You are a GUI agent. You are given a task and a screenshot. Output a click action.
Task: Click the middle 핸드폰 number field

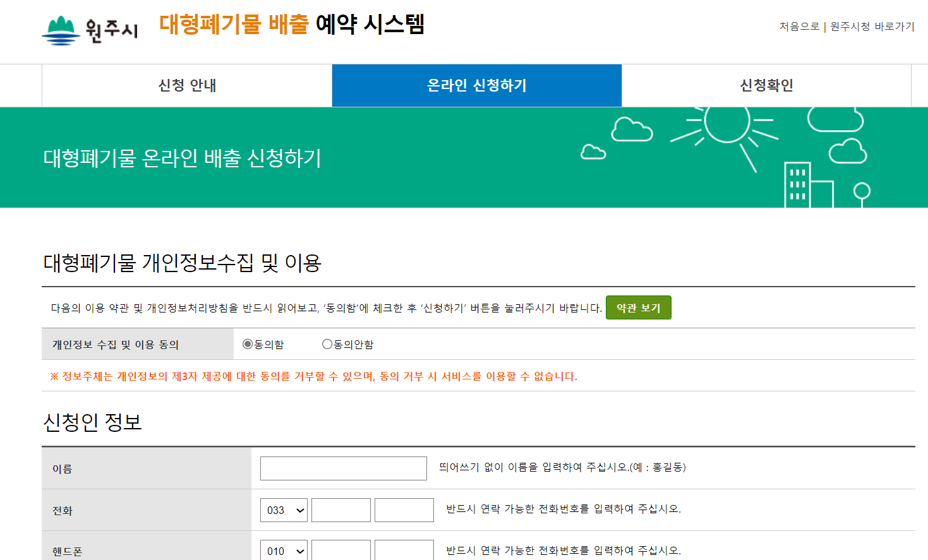click(340, 550)
